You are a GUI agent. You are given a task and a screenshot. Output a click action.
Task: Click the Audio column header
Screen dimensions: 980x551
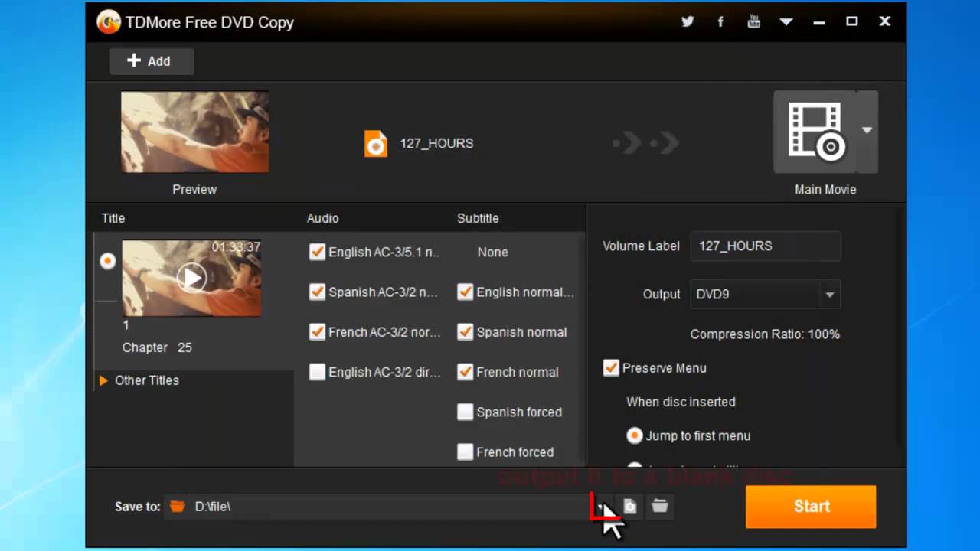coord(322,218)
